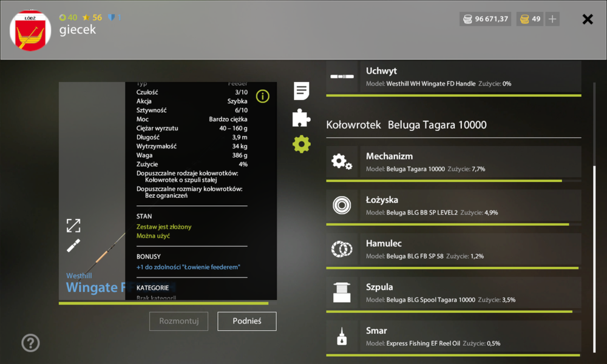Click the Uchwyt handle icon
The height and width of the screenshot is (364, 607).
click(x=342, y=76)
